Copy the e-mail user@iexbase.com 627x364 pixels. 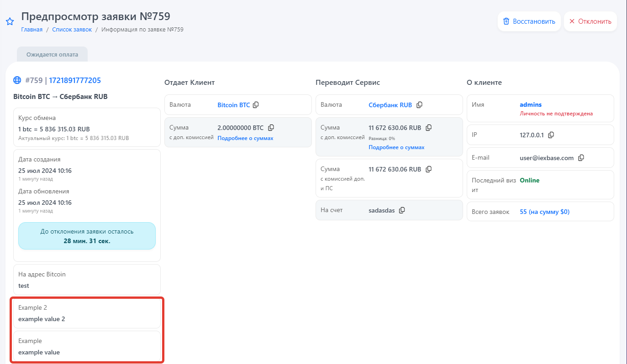tap(581, 158)
